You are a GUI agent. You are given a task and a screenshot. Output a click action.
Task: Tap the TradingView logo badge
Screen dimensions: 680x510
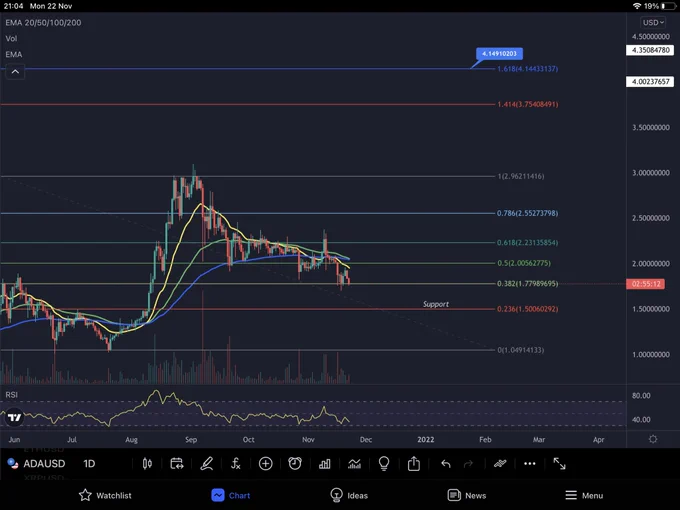14,418
